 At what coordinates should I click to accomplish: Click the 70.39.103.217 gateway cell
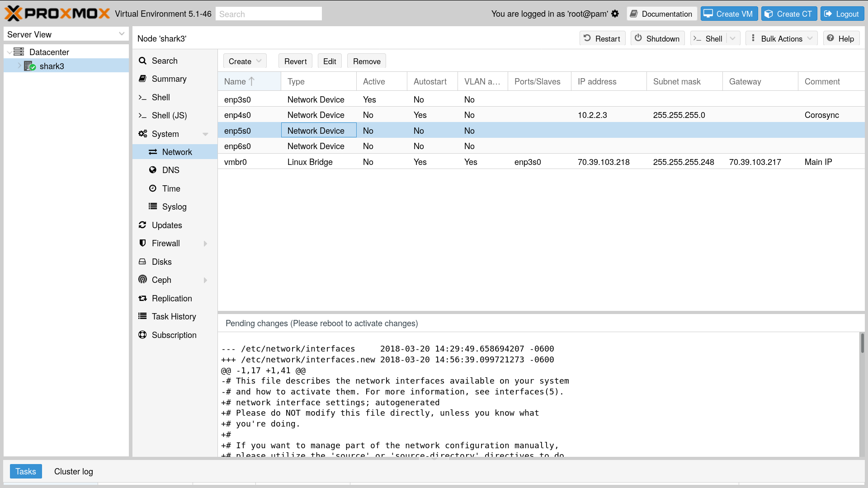click(x=760, y=162)
